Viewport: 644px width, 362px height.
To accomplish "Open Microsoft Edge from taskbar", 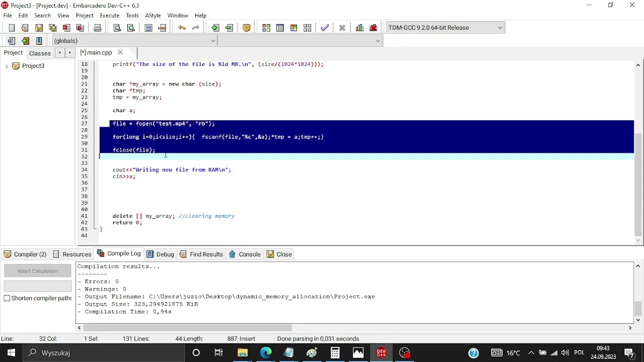I will click(x=266, y=353).
